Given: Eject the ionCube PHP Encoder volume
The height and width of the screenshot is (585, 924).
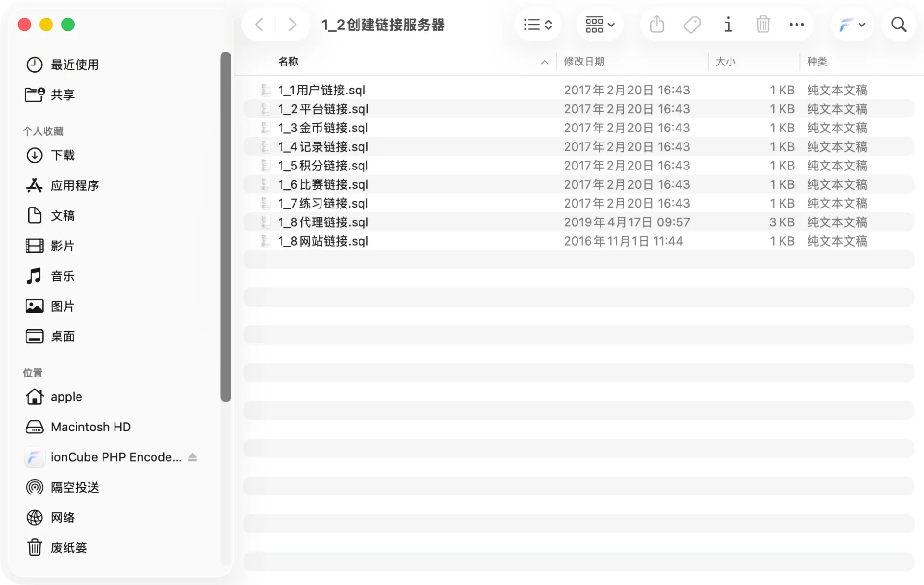Looking at the screenshot, I should [192, 457].
